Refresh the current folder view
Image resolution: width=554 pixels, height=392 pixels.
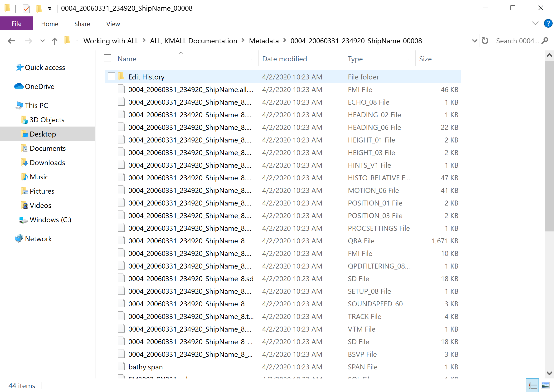(485, 41)
